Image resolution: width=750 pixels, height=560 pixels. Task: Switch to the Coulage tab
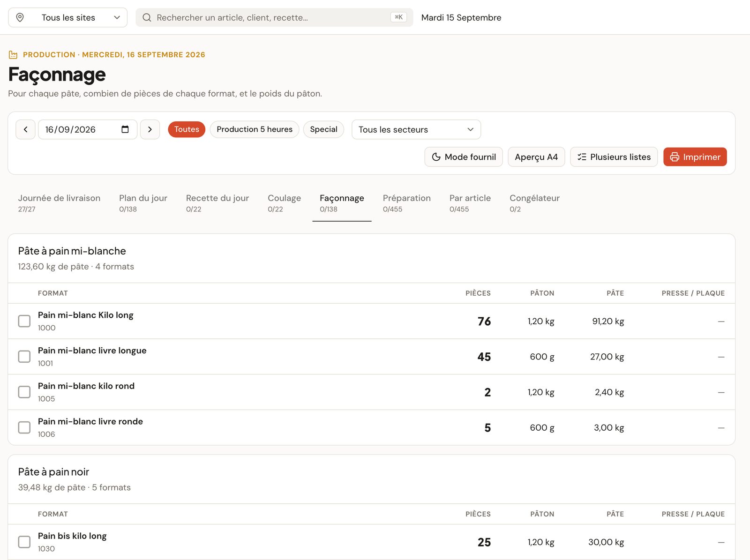pyautogui.click(x=285, y=203)
